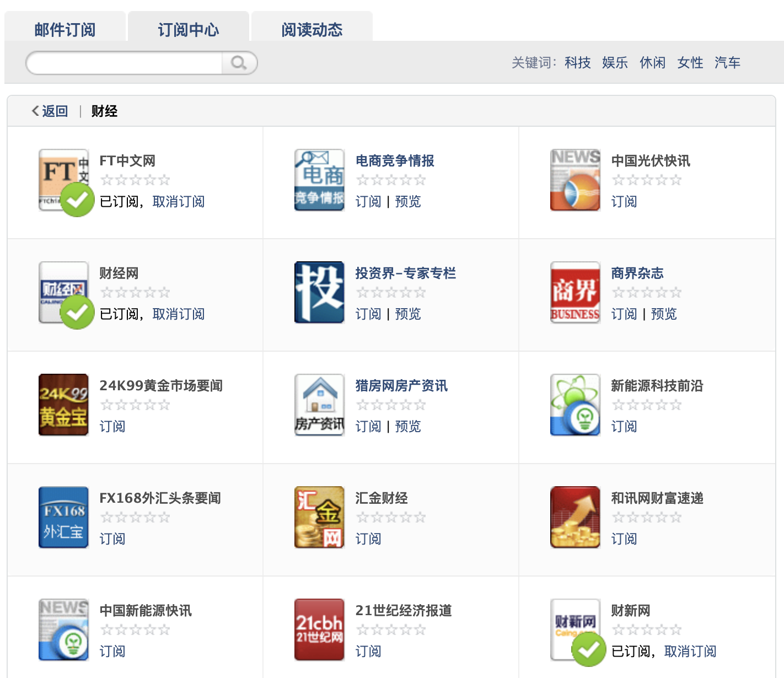Click the search magnifier icon
This screenshot has height=678, width=784.
pos(239,63)
